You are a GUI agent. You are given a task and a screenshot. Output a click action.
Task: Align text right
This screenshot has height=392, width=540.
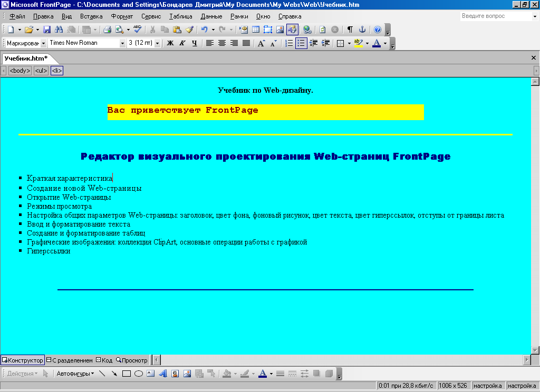[234, 43]
